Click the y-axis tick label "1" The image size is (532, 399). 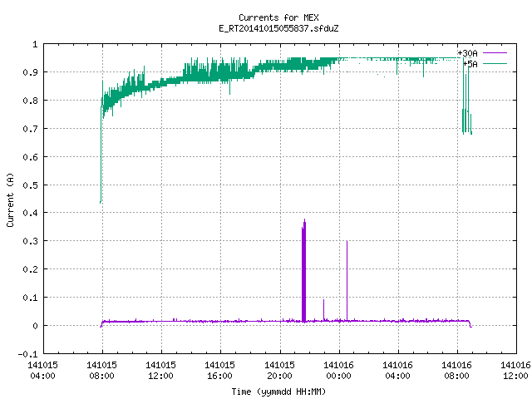pos(35,44)
